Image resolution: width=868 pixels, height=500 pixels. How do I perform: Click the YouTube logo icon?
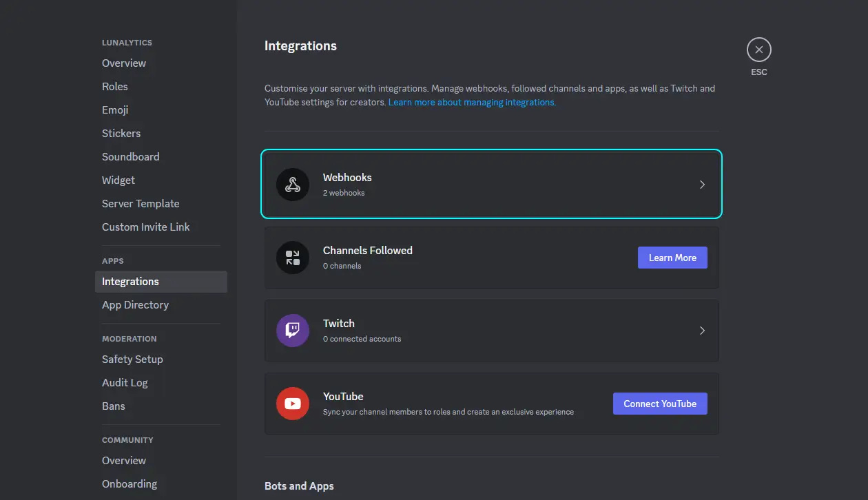pos(292,403)
